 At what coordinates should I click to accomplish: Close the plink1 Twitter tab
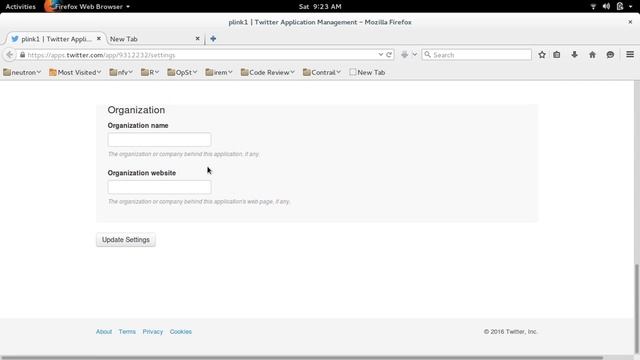[99, 38]
